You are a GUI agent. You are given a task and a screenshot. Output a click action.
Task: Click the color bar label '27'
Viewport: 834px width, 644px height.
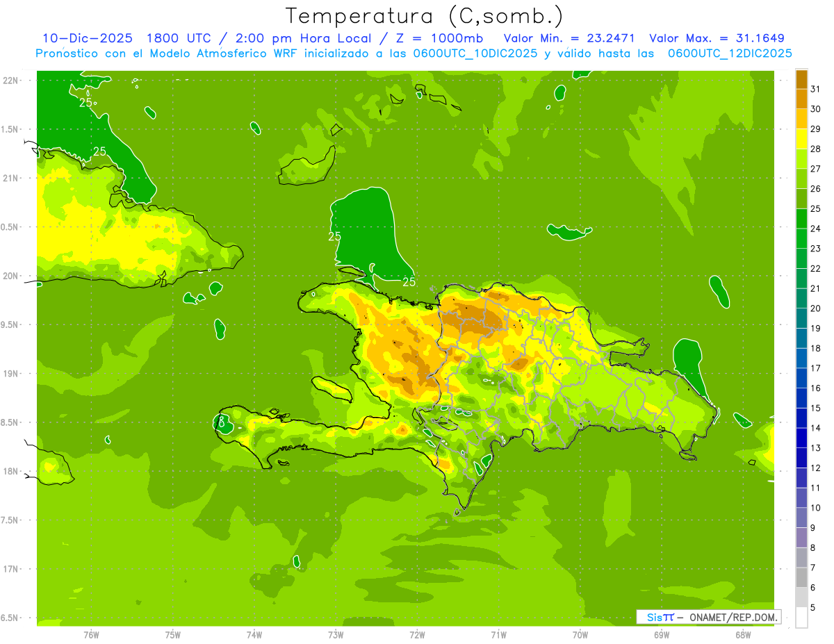pos(816,169)
